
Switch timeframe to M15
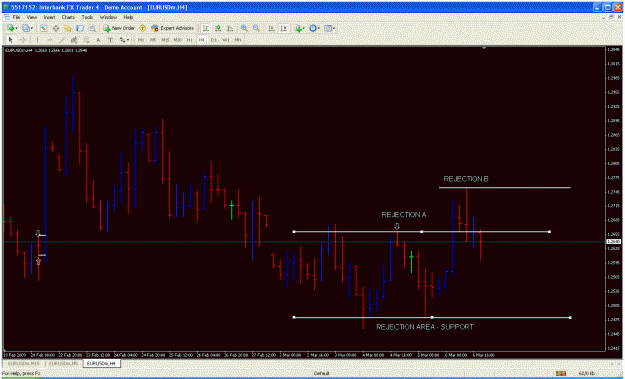165,40
